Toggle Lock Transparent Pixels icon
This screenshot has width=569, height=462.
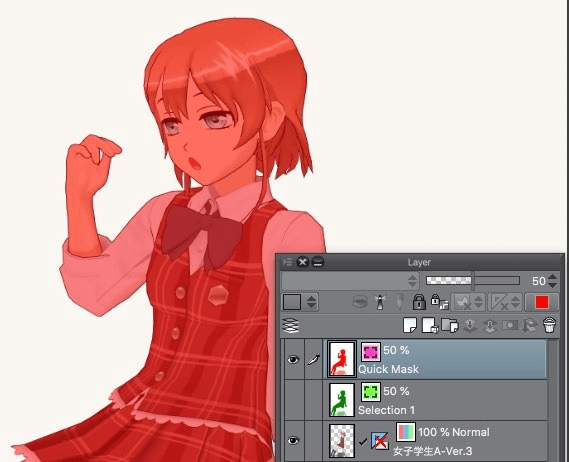439,302
